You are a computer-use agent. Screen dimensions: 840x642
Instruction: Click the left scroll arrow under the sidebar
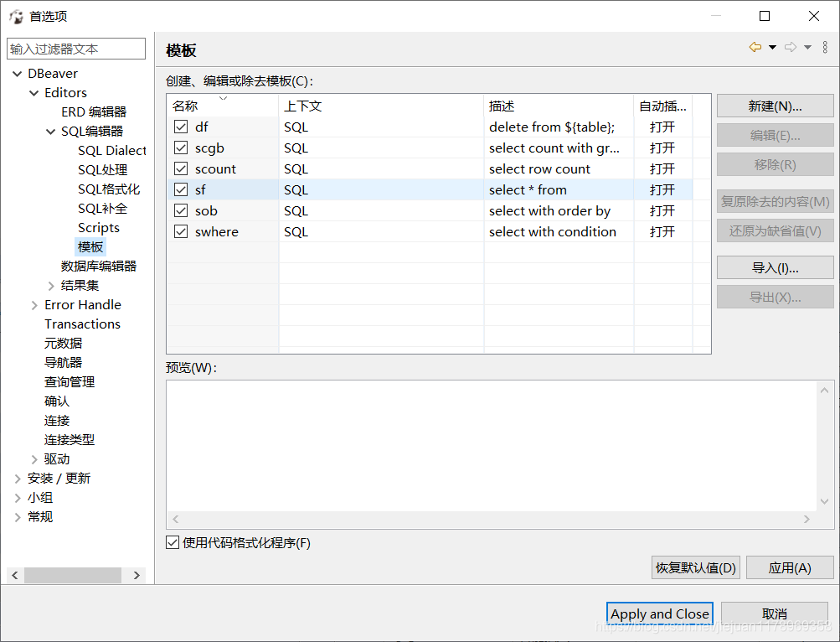(x=14, y=575)
